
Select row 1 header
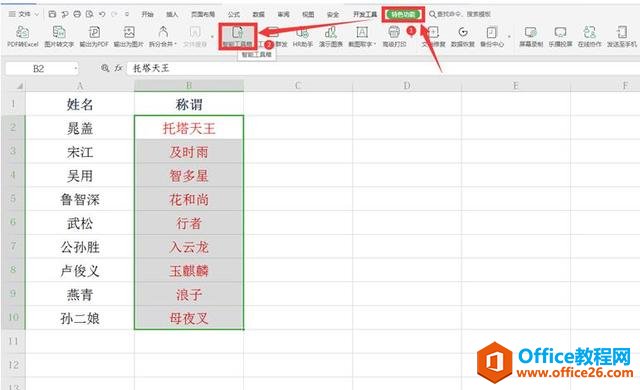coord(13,104)
